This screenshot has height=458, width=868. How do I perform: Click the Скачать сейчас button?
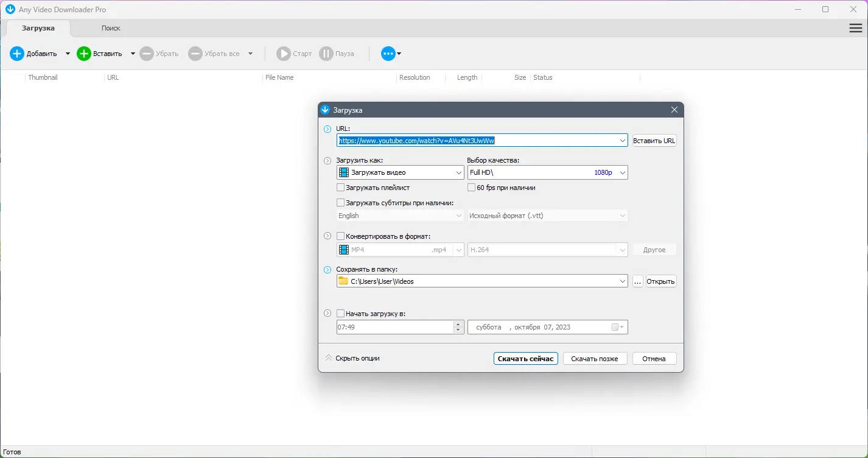click(x=525, y=358)
